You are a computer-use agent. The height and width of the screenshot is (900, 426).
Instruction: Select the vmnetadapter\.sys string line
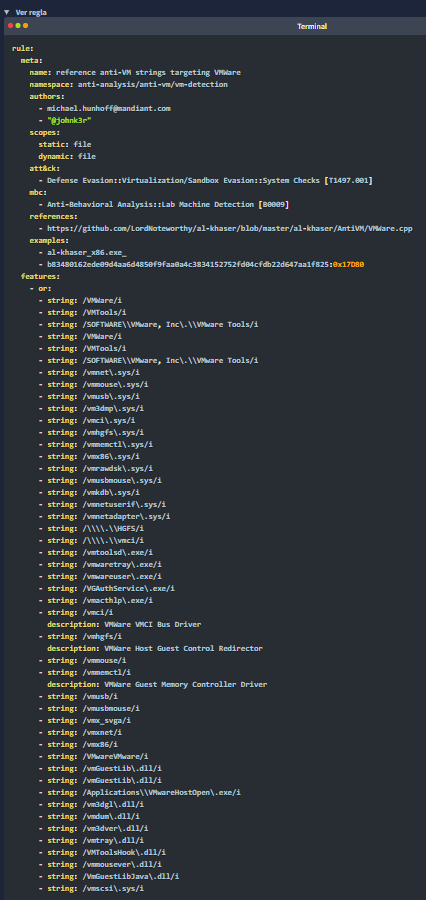[104, 517]
